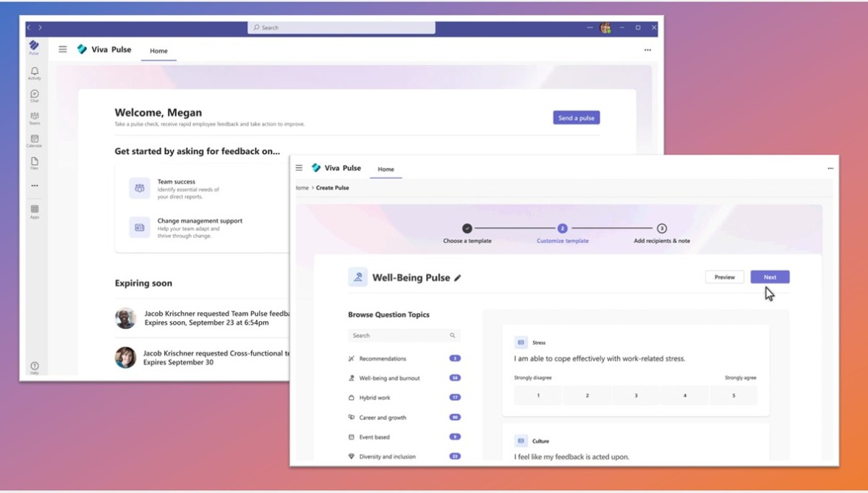The height and width of the screenshot is (493, 868).
Task: Click the Change management support icon
Action: click(140, 227)
